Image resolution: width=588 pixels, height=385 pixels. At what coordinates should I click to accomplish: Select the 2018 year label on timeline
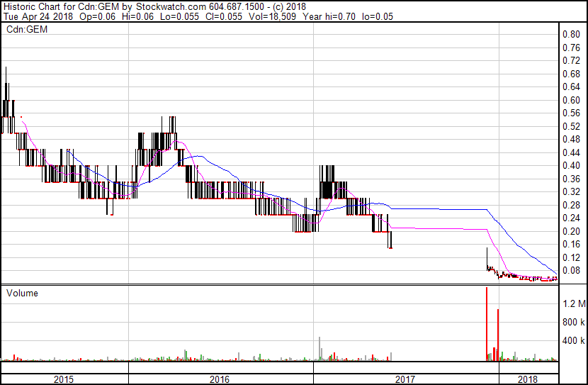click(x=528, y=379)
